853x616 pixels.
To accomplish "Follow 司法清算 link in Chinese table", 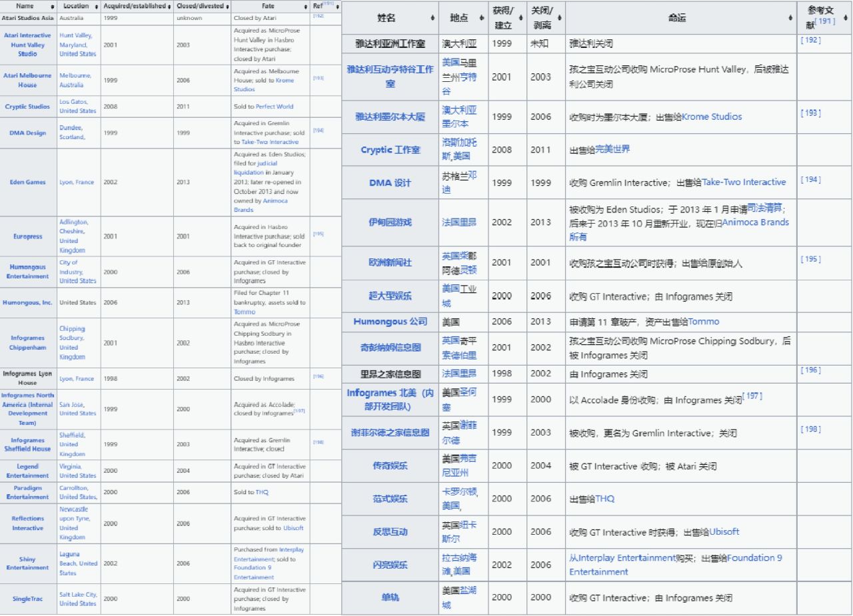I will [x=765, y=208].
